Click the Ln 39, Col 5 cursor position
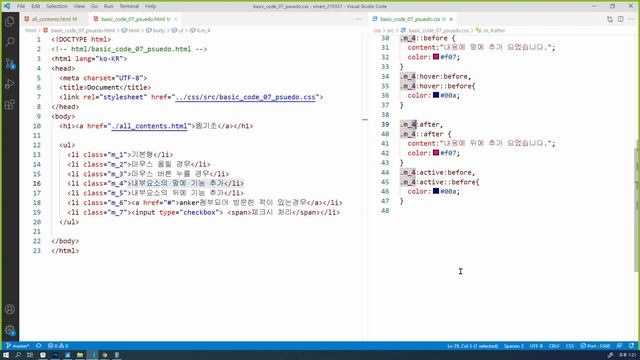 pos(472,346)
